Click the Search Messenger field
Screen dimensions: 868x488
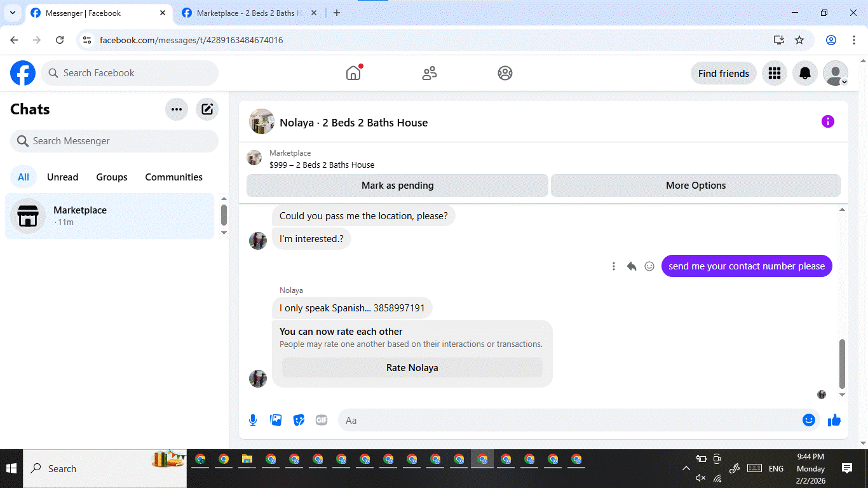114,141
